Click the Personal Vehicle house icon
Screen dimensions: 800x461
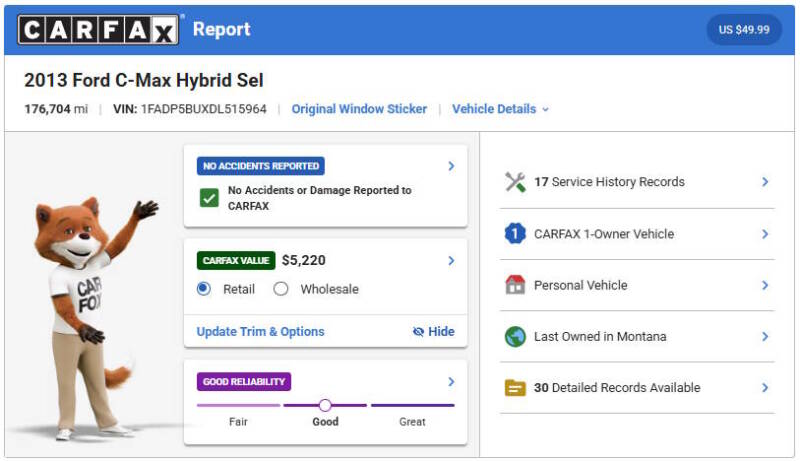point(515,285)
